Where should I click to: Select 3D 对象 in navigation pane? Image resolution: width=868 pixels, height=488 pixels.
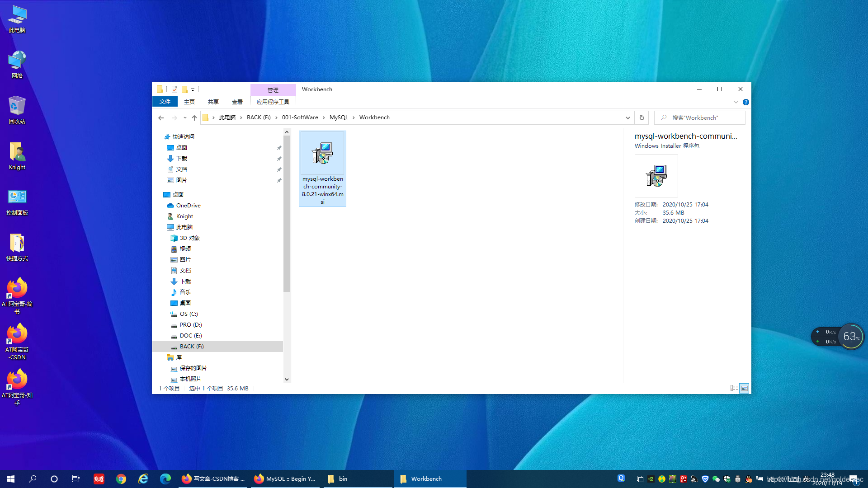click(x=189, y=238)
